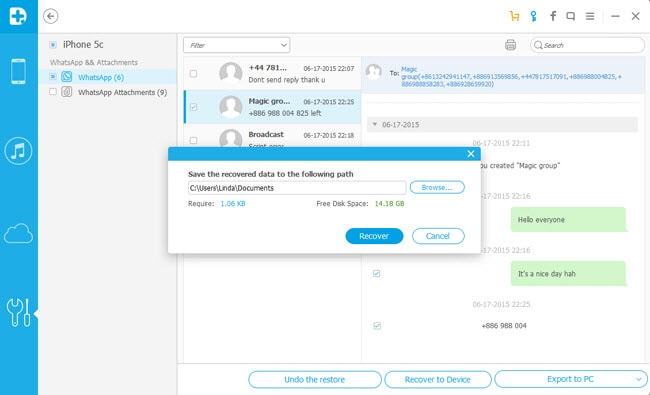Uncheck the +886 988 004 message checkbox
The image size is (650, 395).
coord(377,326)
